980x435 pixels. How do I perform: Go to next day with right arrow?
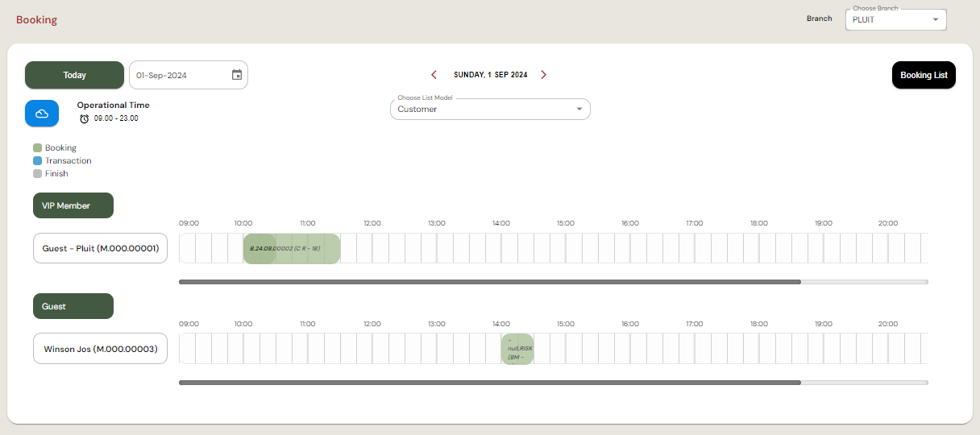click(544, 75)
